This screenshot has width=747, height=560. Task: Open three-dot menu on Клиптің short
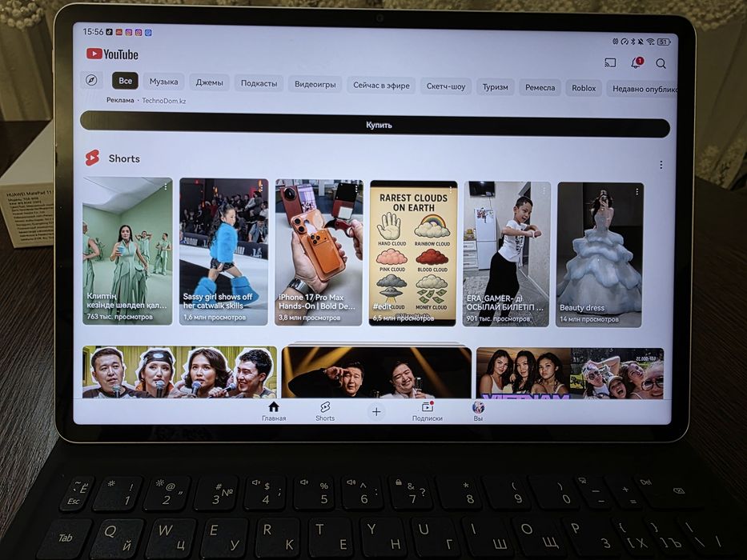[x=166, y=186]
